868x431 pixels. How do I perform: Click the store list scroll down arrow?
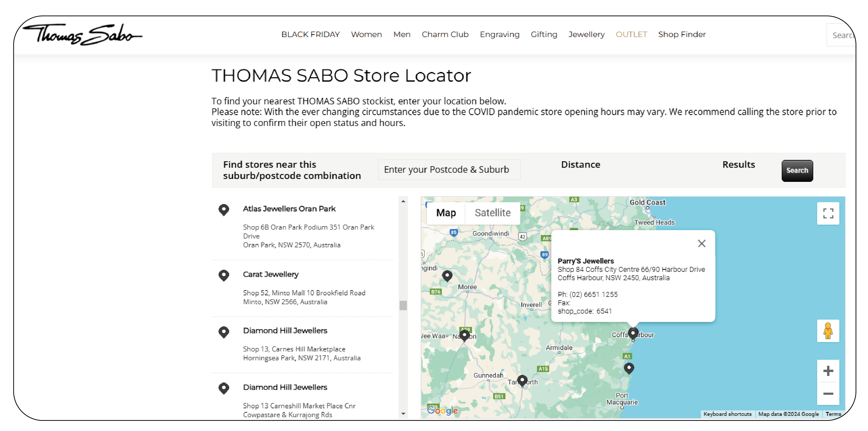[403, 414]
